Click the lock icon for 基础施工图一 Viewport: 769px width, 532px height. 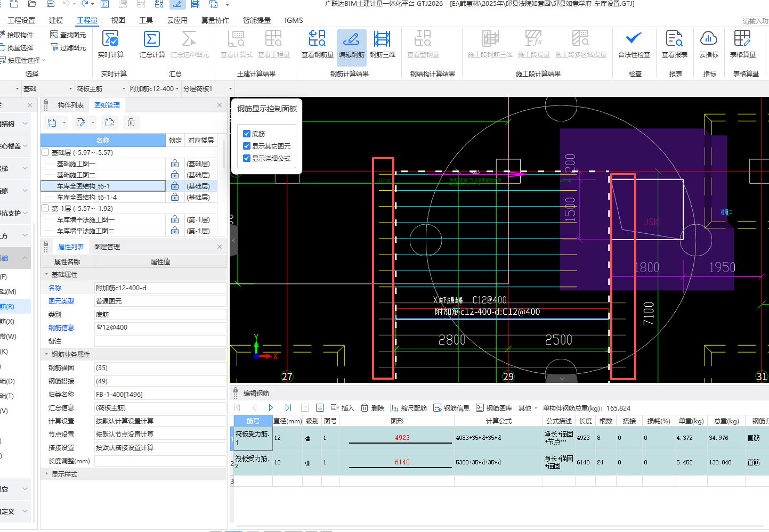(x=175, y=163)
